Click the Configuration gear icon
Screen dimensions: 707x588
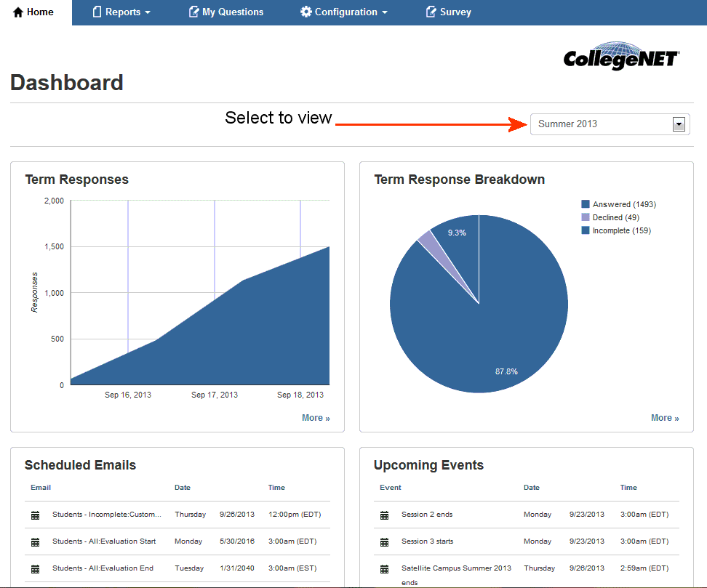[x=305, y=12]
